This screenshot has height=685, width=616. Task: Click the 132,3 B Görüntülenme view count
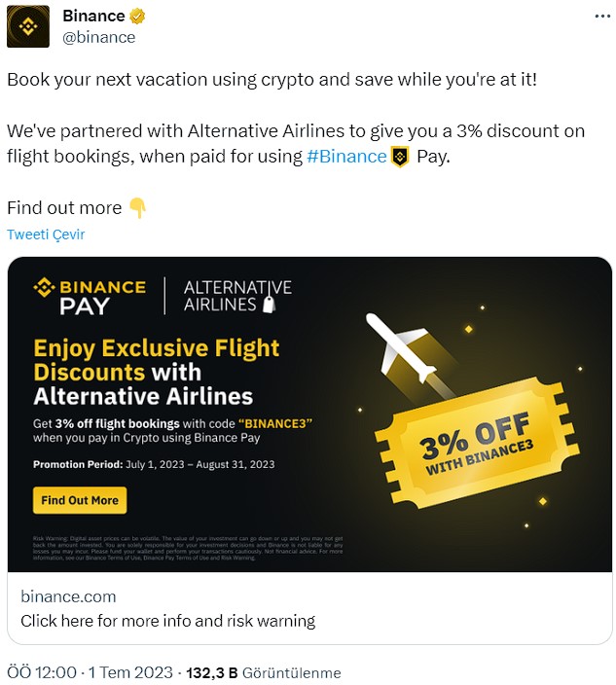tap(264, 672)
